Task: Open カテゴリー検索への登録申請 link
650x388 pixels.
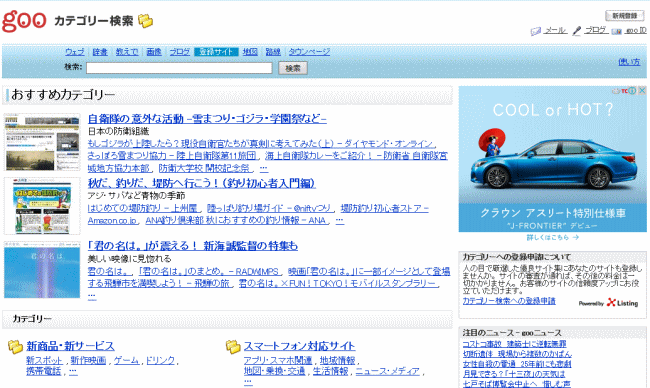Action: (509, 301)
